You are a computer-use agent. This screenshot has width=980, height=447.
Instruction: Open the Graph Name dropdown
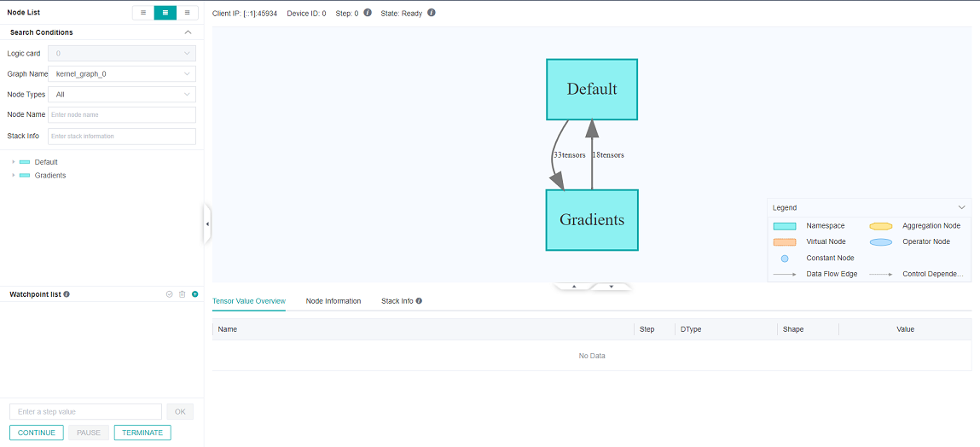pyautogui.click(x=121, y=74)
